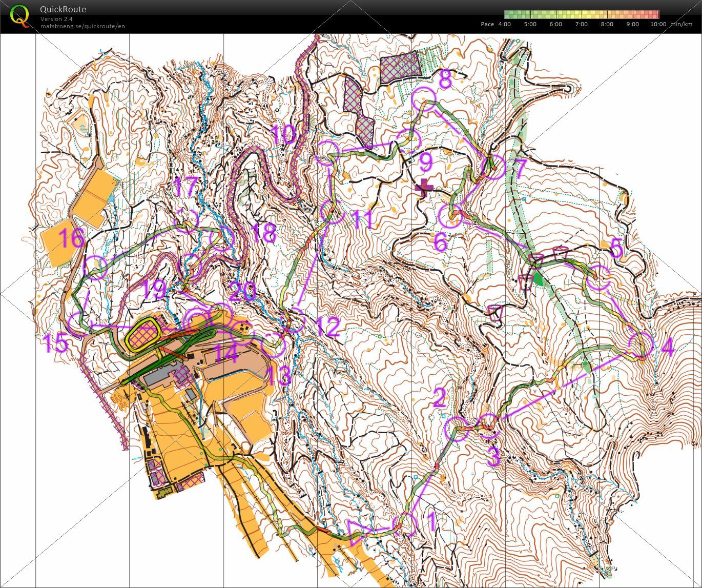This screenshot has width=702, height=588.
Task: Select the 10:00 pace label on legend
Action: tap(658, 24)
